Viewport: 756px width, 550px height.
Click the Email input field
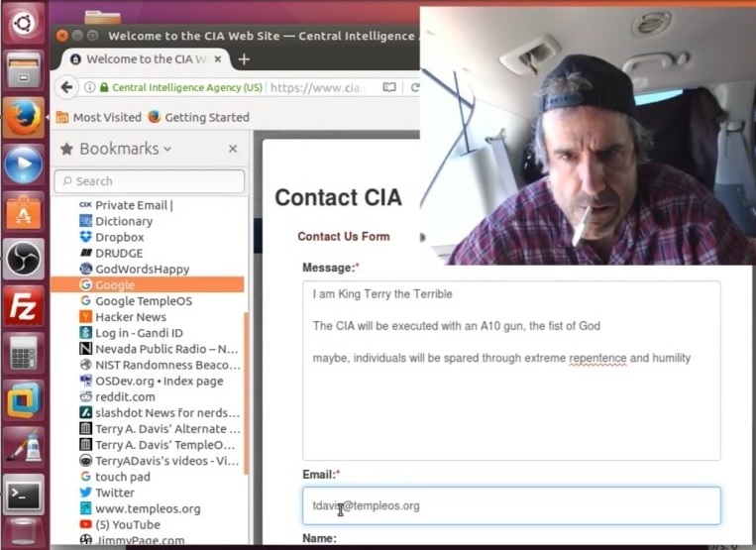[511, 505]
